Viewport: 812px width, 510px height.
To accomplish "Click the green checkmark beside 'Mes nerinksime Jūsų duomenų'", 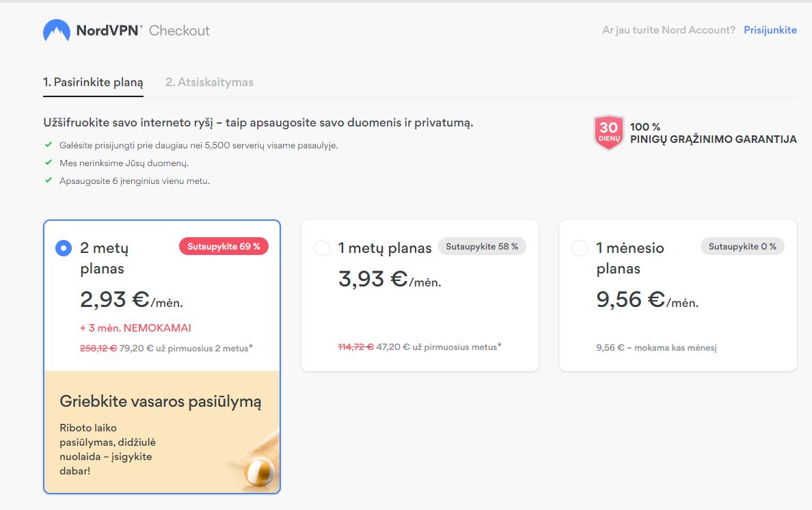I will click(x=49, y=163).
